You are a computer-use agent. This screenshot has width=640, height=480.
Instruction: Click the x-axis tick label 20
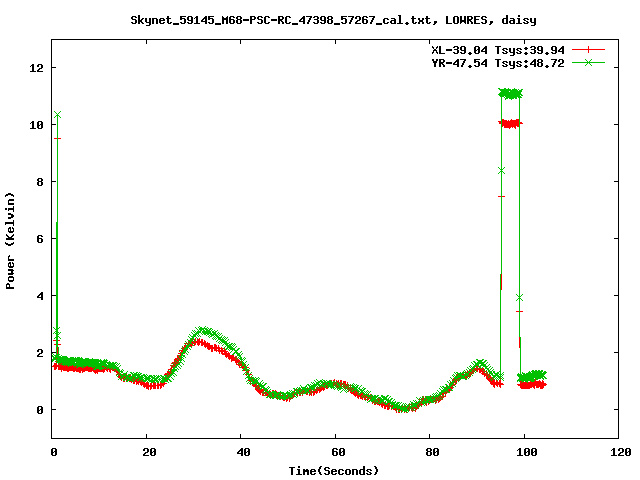pos(149,452)
